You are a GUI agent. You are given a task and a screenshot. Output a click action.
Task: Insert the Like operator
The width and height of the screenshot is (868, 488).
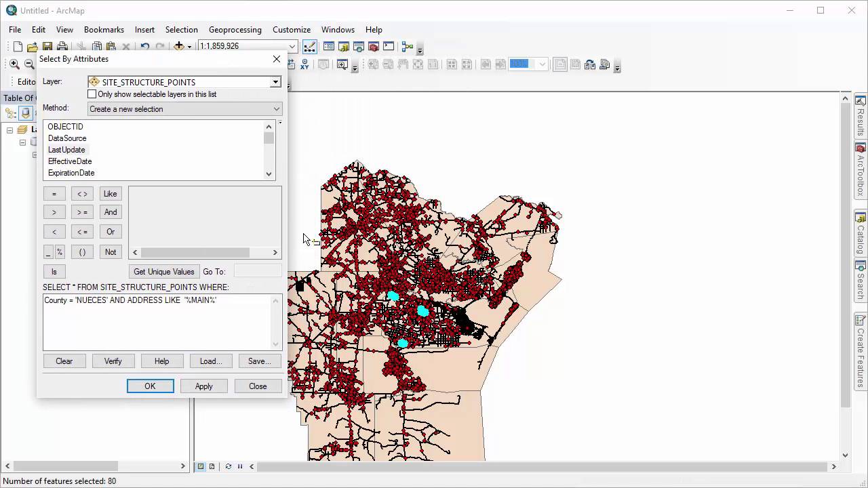[x=111, y=194]
